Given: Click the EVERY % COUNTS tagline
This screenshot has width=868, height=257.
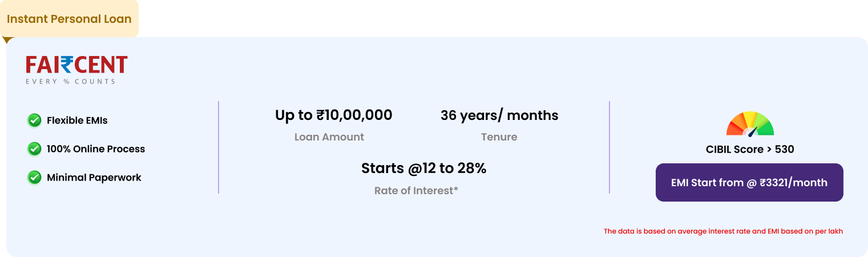Looking at the screenshot, I should 70,82.
